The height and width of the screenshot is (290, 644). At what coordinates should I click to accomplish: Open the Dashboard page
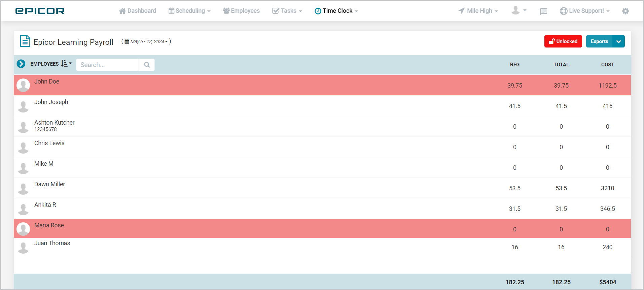137,11
